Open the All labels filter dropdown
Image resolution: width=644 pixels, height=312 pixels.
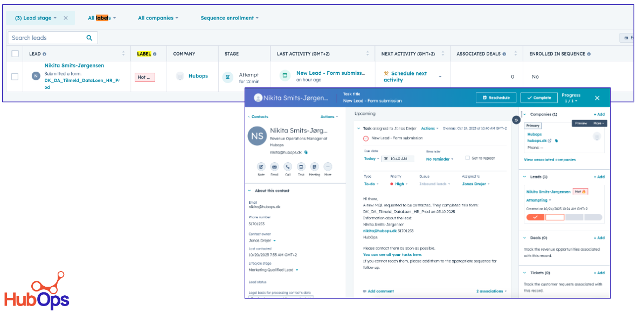[x=102, y=18]
